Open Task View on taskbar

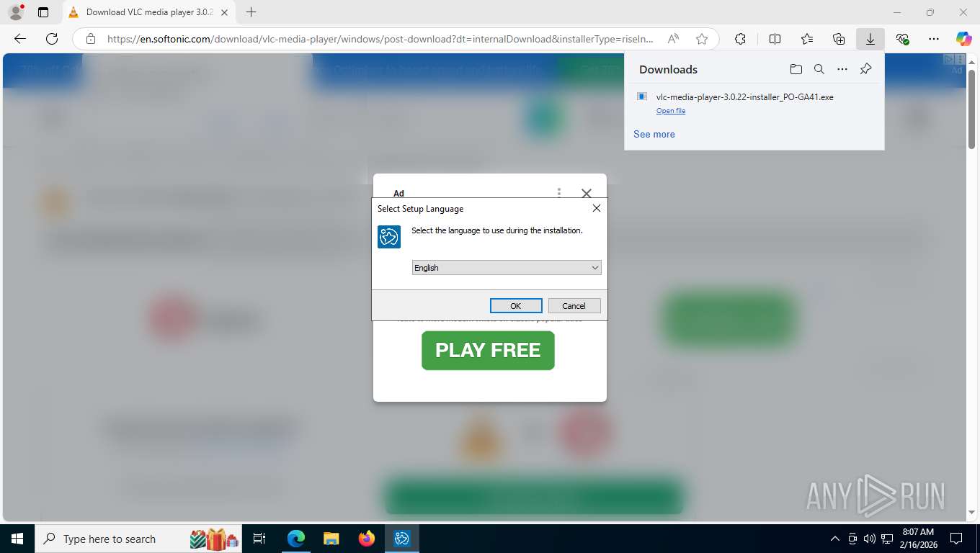pos(260,539)
